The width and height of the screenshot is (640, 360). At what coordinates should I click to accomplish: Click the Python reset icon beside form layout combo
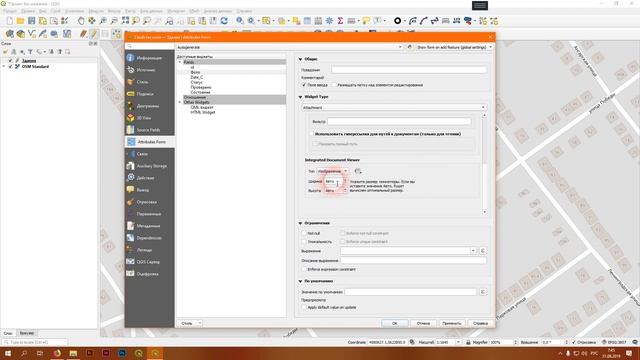[410, 47]
